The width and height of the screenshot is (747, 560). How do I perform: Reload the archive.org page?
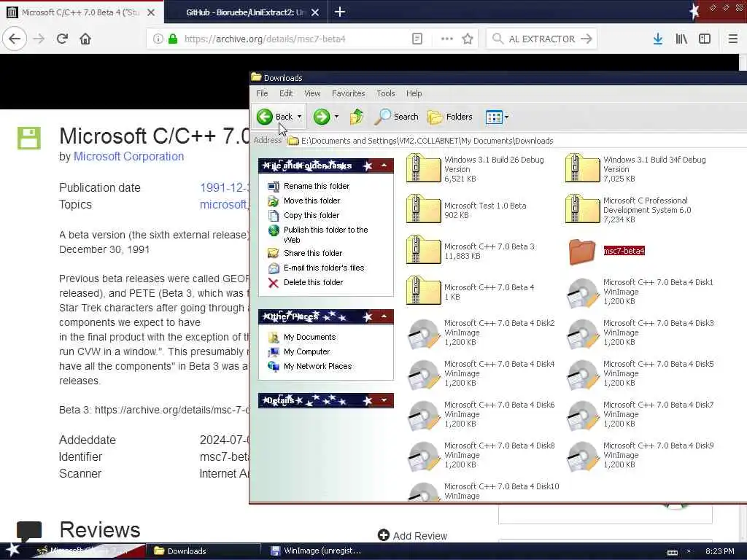62,39
